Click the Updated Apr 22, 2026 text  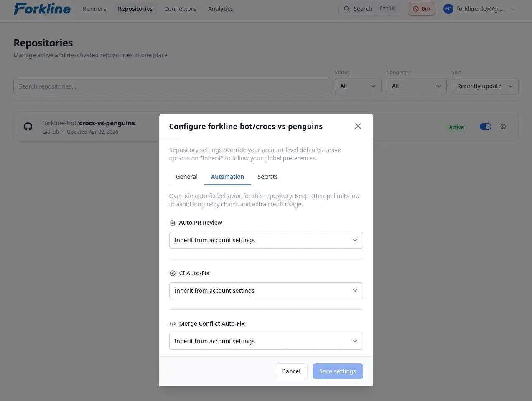92,132
